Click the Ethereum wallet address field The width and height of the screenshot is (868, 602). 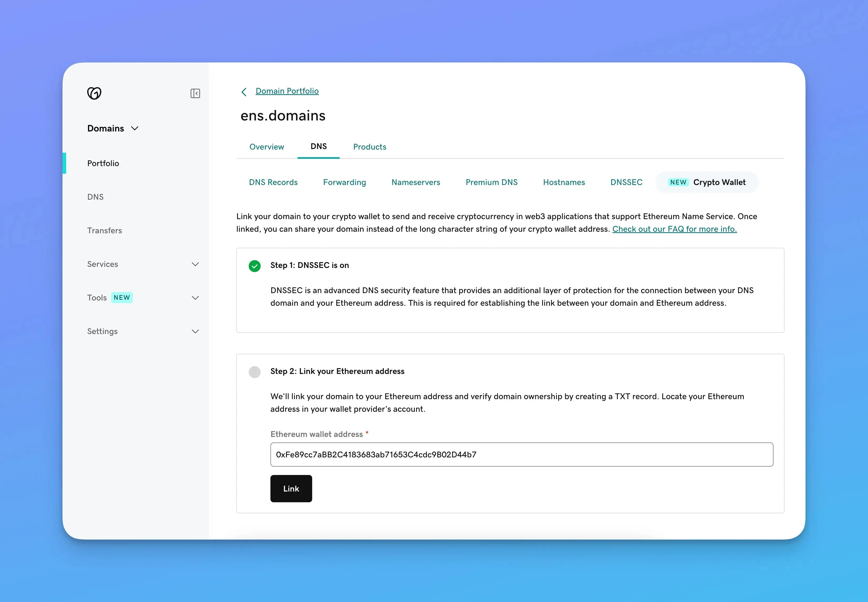(x=522, y=454)
